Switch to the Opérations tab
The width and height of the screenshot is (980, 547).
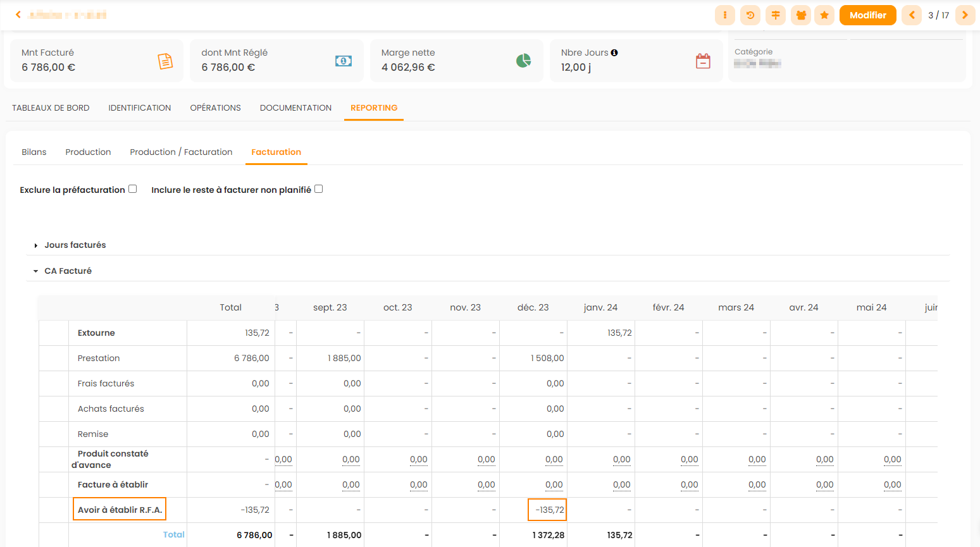click(x=215, y=108)
